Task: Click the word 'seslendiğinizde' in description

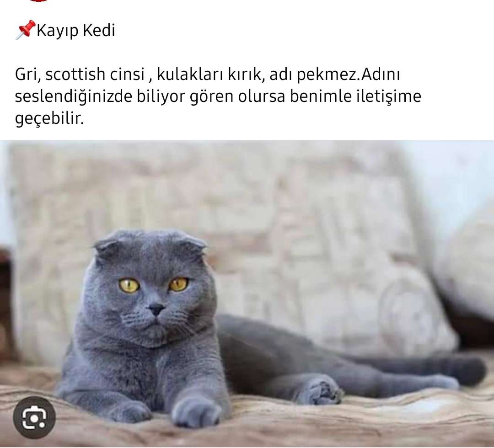Action: (x=73, y=96)
